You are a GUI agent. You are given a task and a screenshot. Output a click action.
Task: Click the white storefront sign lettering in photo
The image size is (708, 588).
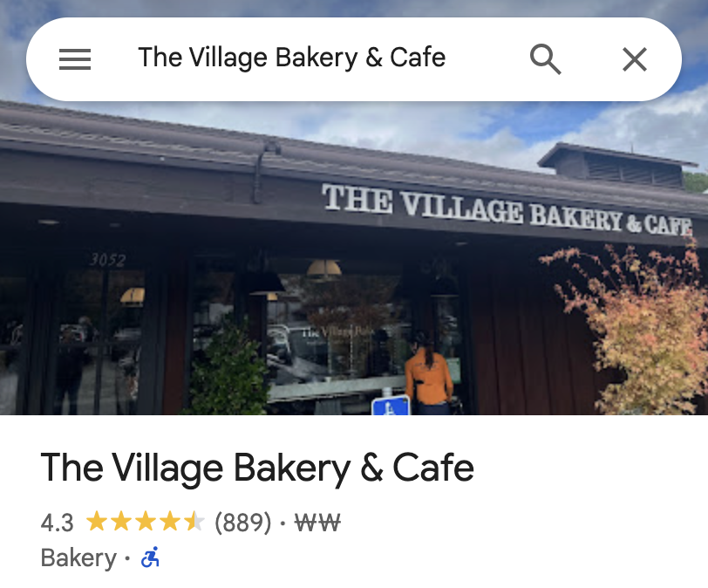pyautogui.click(x=507, y=210)
